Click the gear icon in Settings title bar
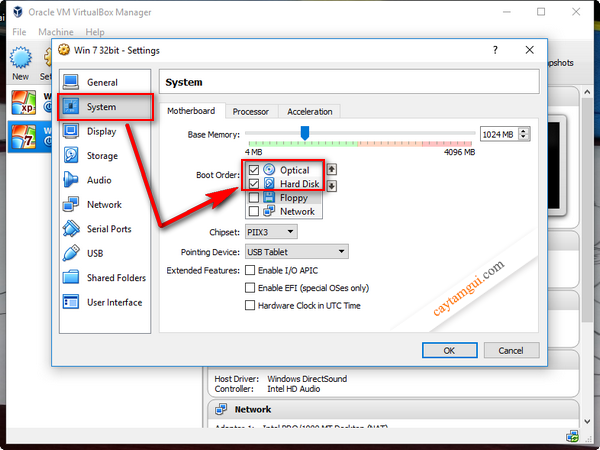The height and width of the screenshot is (450, 600). point(64,50)
